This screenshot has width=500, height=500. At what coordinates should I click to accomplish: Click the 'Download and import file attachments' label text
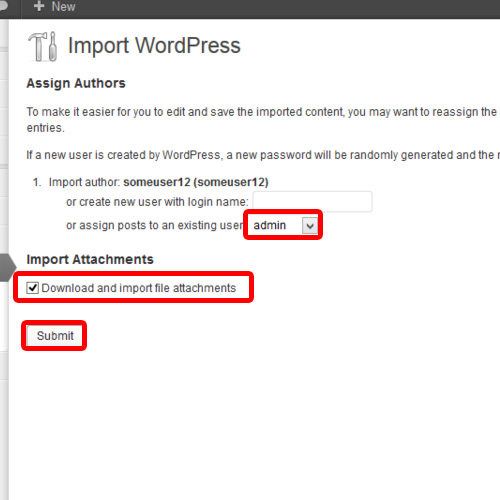pos(139,288)
